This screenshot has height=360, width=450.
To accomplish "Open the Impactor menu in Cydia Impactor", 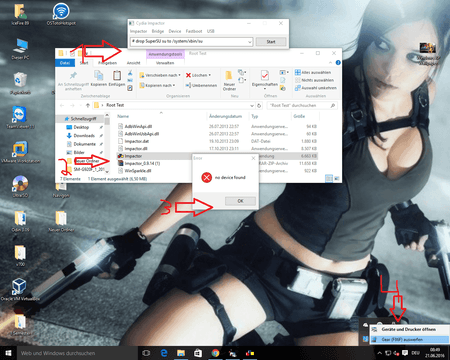I will pyautogui.click(x=138, y=31).
